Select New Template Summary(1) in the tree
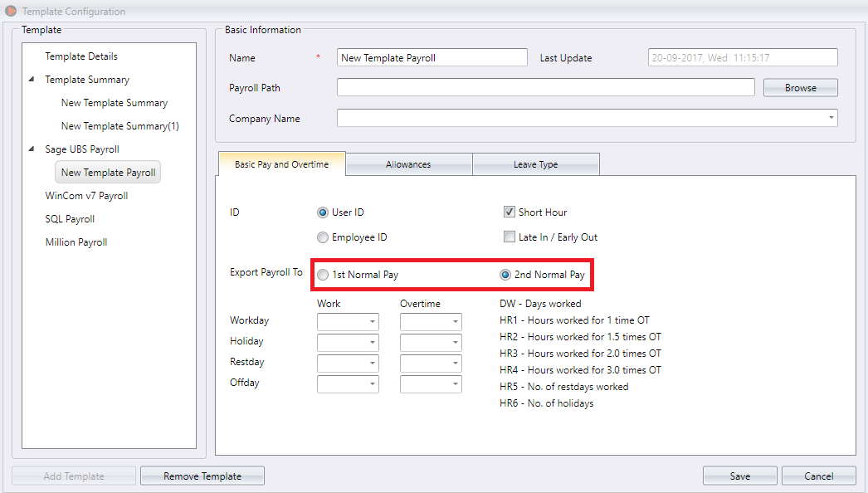 [x=120, y=126]
